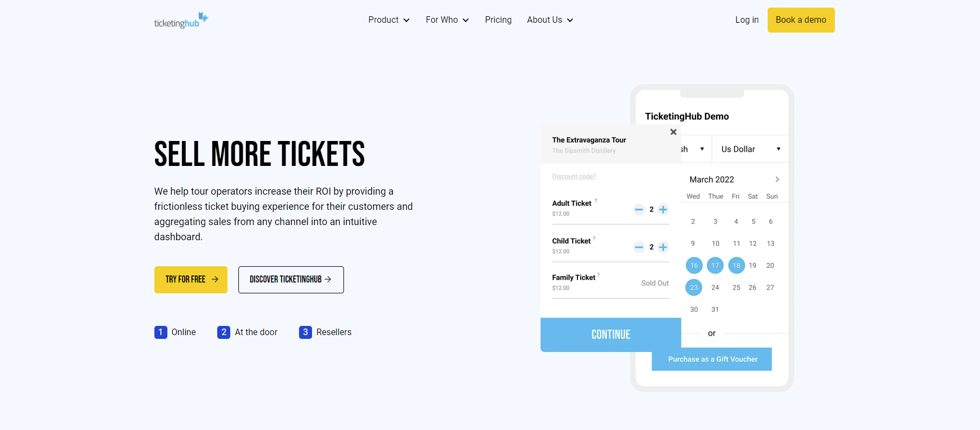Increase Adult Ticket quantity with plus icon
Image resolution: width=980 pixels, height=430 pixels.
click(x=663, y=209)
